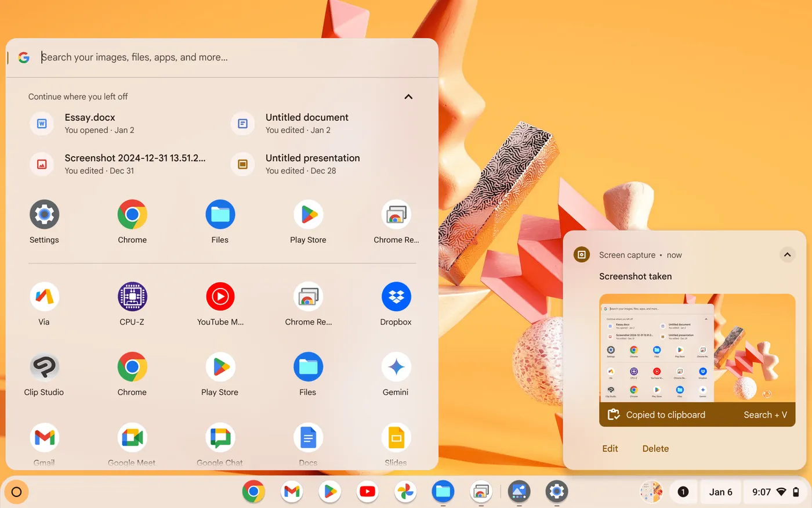This screenshot has height=508, width=812.
Task: Click the Screen capture notification icon
Action: pyautogui.click(x=582, y=254)
